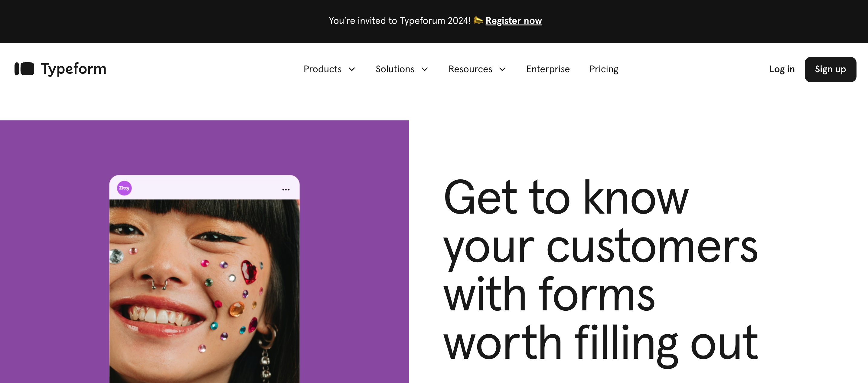This screenshot has width=868, height=383.
Task: Click the purple Zitty avatar badge
Action: click(x=124, y=188)
